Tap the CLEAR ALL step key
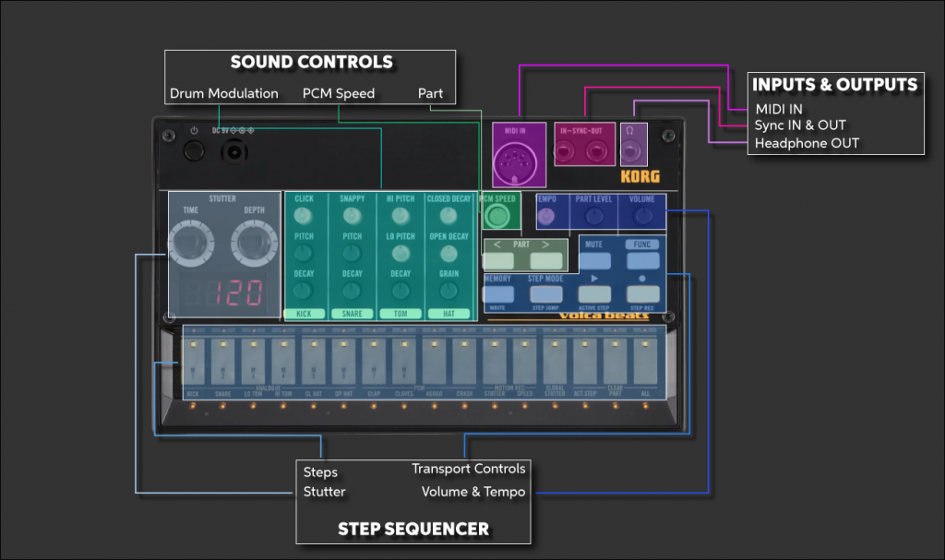945x560 pixels. point(645,362)
